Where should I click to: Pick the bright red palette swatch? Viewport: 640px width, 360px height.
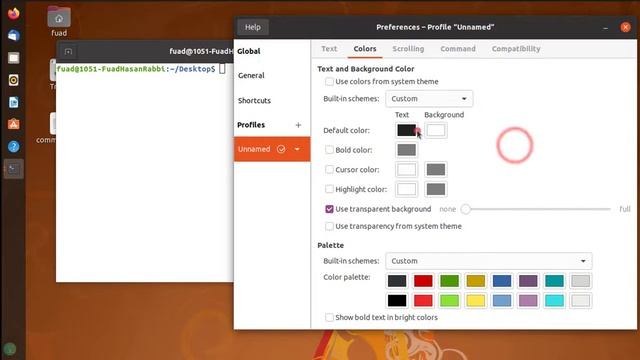click(423, 301)
